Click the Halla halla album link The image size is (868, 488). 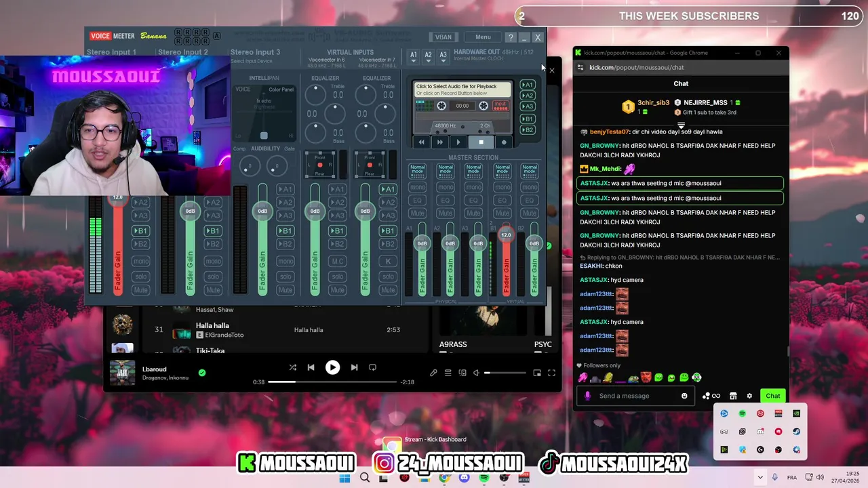pyautogui.click(x=309, y=330)
